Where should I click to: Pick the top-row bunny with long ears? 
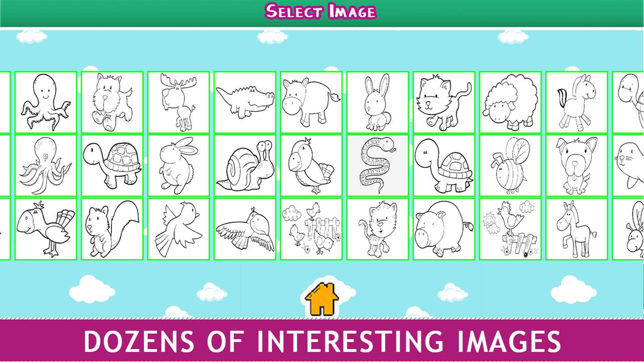point(377,102)
